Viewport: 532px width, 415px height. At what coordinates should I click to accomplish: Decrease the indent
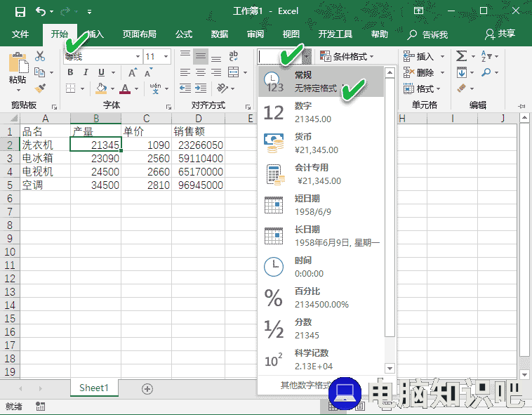pos(185,88)
